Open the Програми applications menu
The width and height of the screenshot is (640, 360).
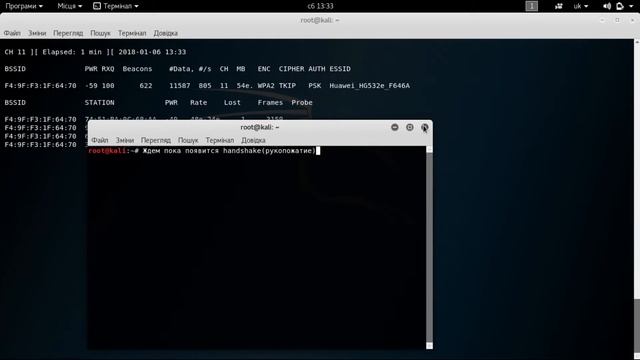coord(24,6)
